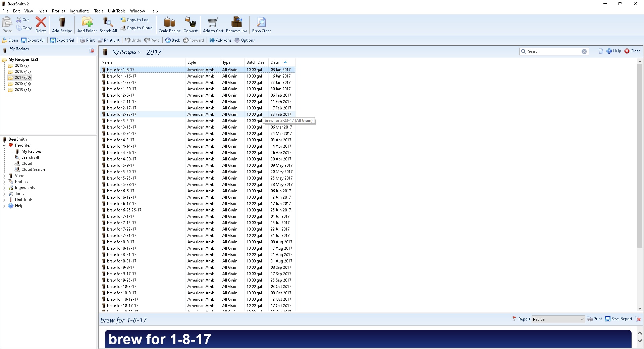Select the 2018 (48) folder
Image resolution: width=644 pixels, height=349 pixels.
click(x=23, y=84)
